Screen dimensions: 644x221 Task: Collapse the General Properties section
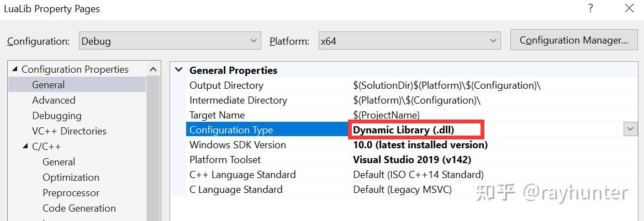(x=178, y=70)
